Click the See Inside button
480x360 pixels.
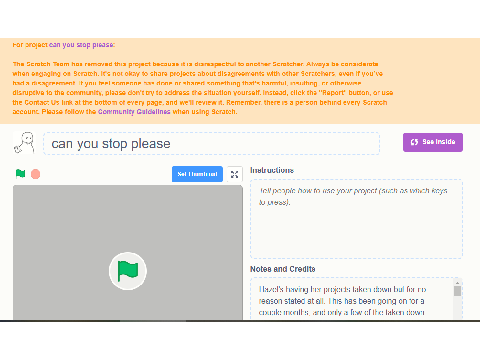pyautogui.click(x=433, y=142)
